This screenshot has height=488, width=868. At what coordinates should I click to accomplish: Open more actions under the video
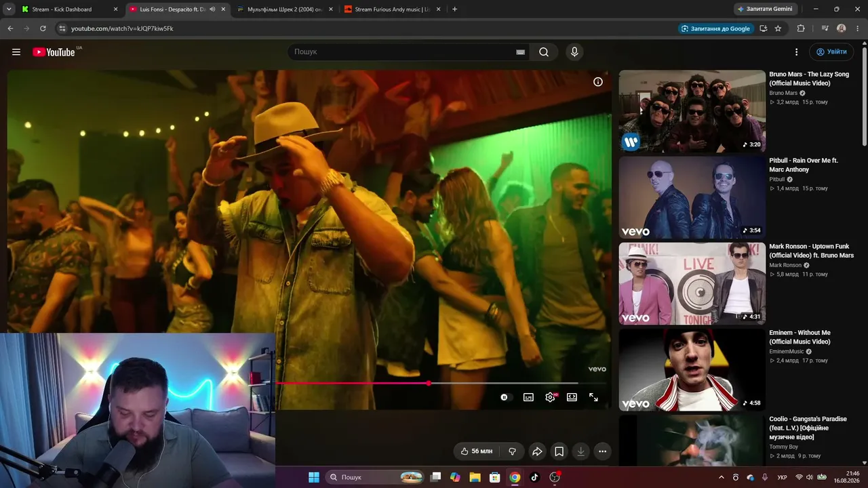(602, 451)
